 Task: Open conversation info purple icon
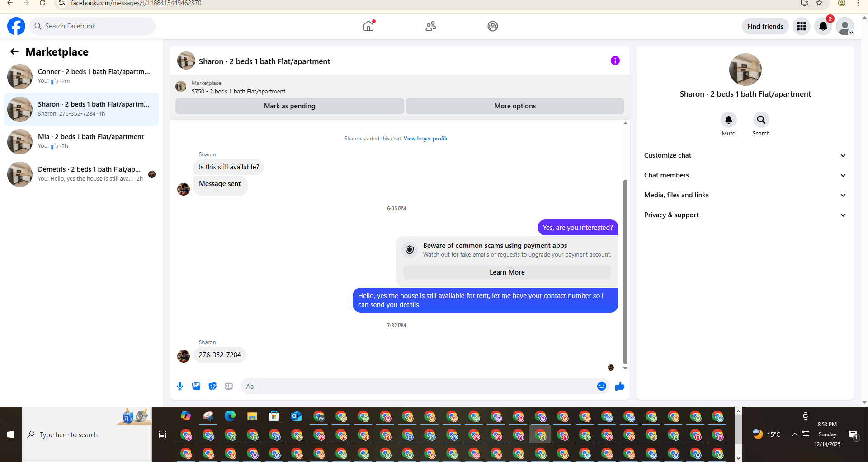pos(615,61)
